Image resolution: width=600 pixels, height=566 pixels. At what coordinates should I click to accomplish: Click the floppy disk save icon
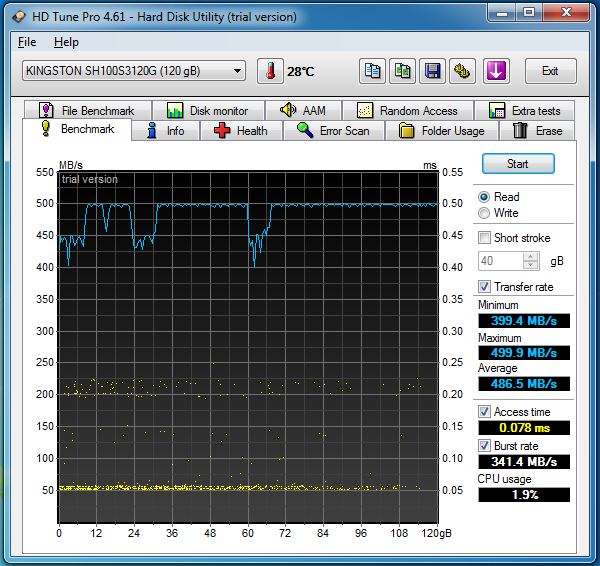433,71
